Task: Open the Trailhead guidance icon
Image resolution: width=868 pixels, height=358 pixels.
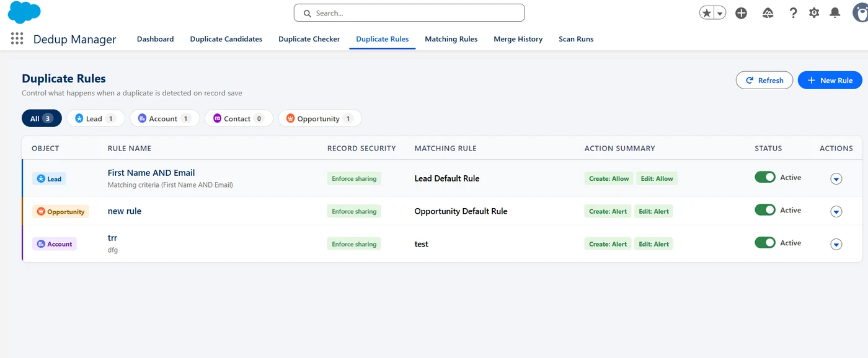Action: click(x=768, y=13)
